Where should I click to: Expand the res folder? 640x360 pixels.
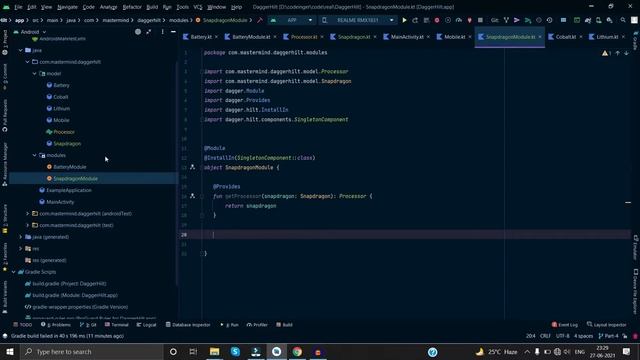pyautogui.click(x=20, y=249)
